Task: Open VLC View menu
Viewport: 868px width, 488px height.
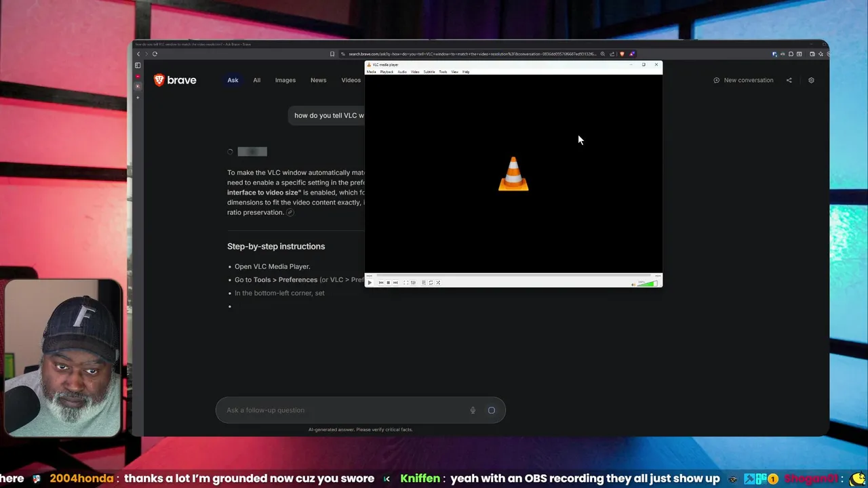Action: [455, 72]
